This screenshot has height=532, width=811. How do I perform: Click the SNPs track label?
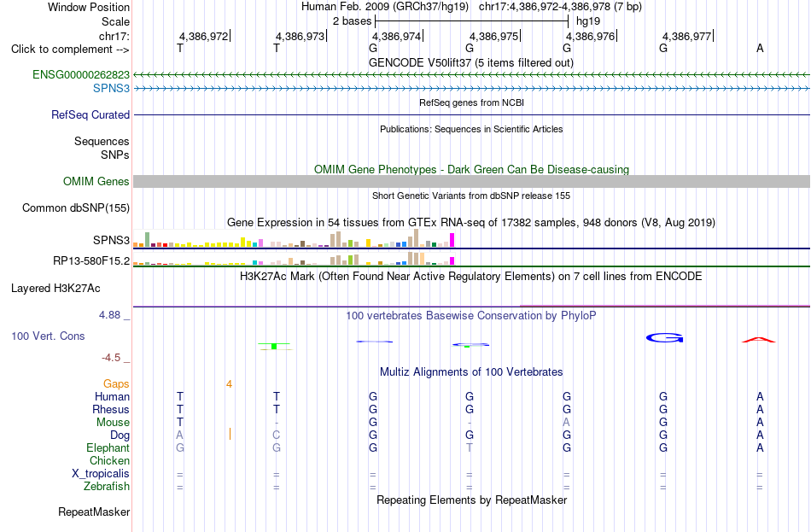(115, 155)
